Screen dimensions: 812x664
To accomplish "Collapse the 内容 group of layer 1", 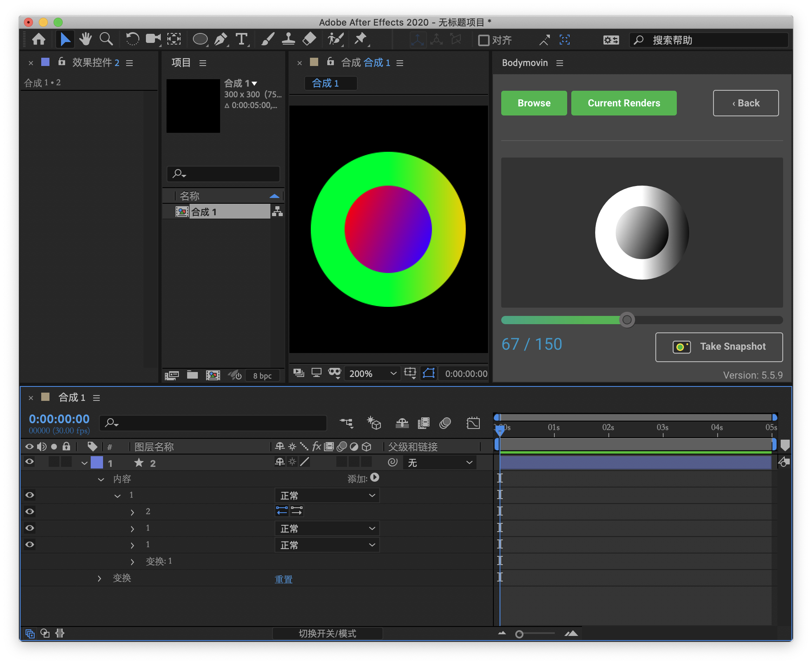I will coord(101,479).
